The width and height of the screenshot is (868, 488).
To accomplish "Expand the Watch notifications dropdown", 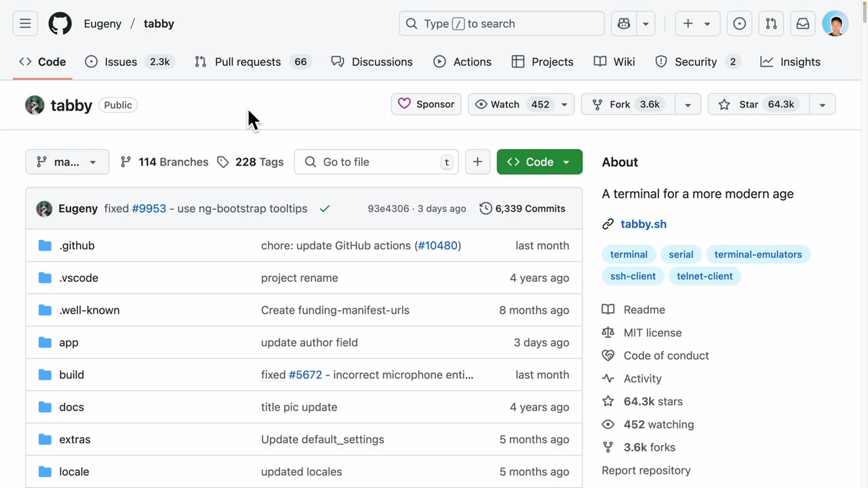I will 564,104.
